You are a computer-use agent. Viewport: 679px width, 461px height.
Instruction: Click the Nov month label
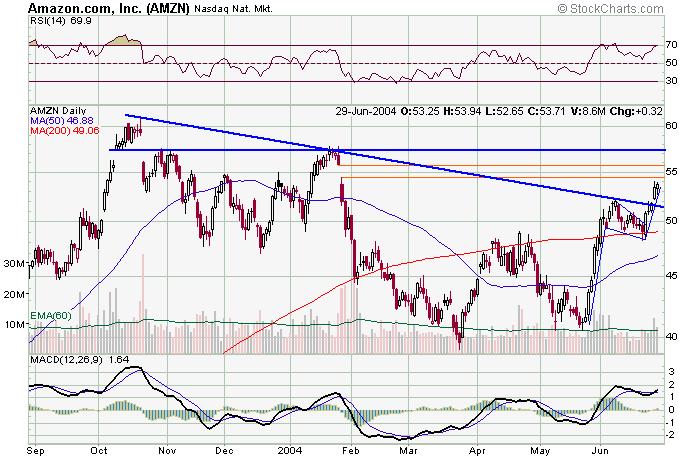[x=167, y=451]
